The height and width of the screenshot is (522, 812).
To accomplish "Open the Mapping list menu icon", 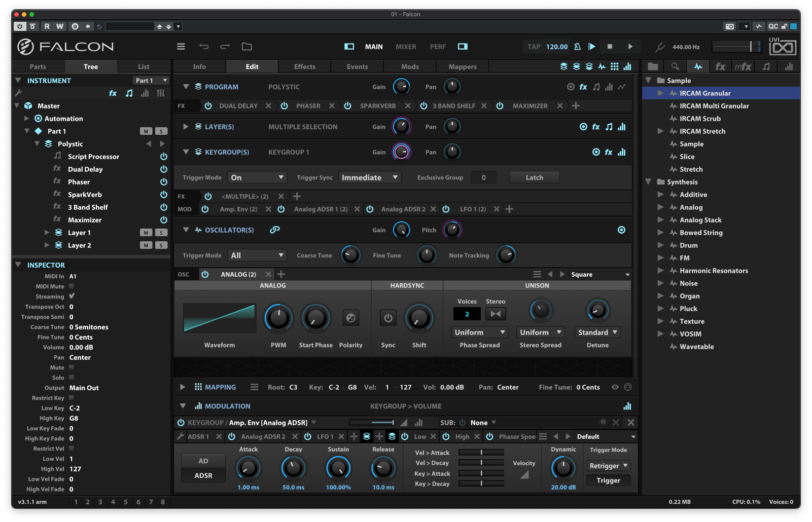I will point(254,387).
